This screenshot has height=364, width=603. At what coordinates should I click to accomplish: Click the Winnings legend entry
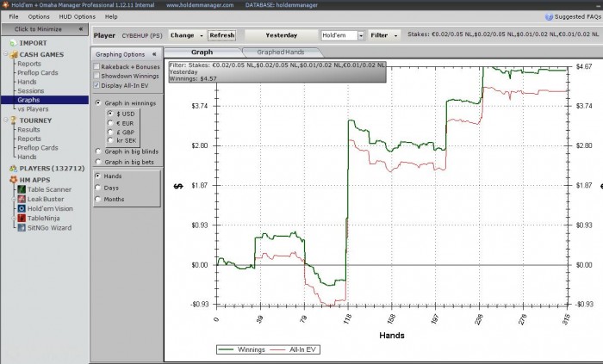[x=242, y=349]
